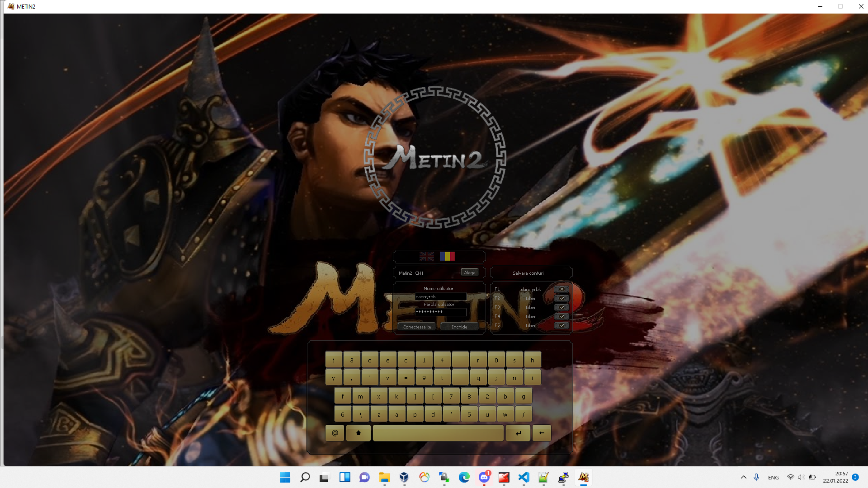Tap the = key on virtual keyboard
Viewport: 868px width, 488px height.
(406, 378)
